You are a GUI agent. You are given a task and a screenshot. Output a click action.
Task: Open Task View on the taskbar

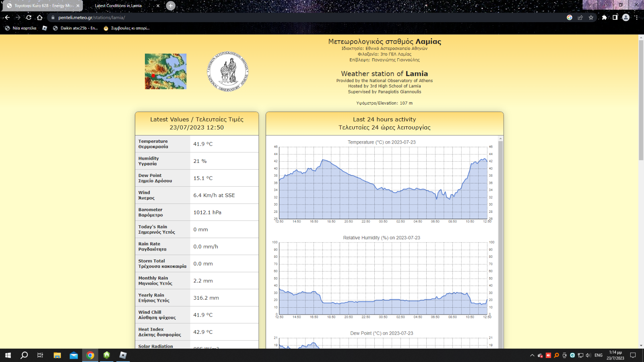coord(40,355)
